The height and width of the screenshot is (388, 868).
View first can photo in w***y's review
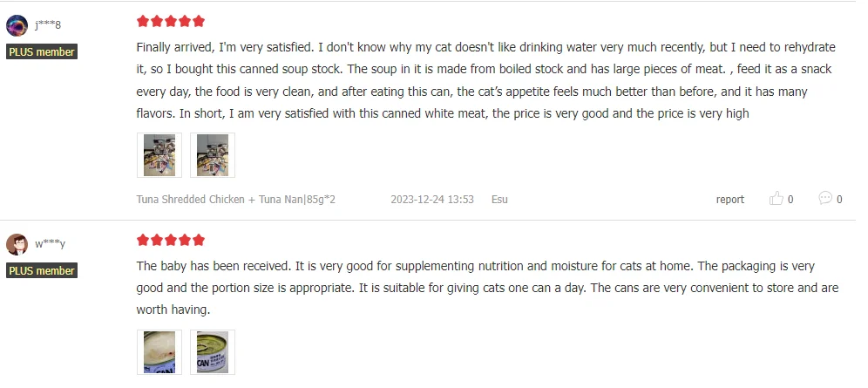click(x=159, y=352)
